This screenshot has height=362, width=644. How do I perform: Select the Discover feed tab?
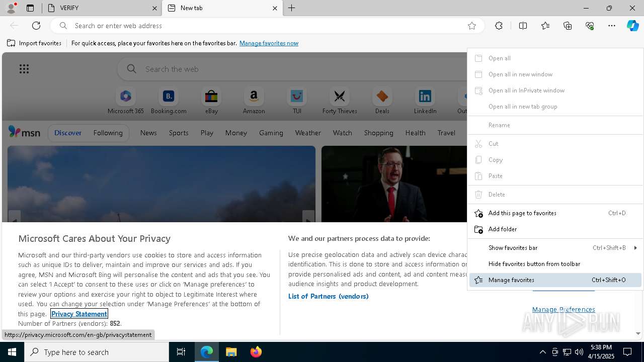68,133
